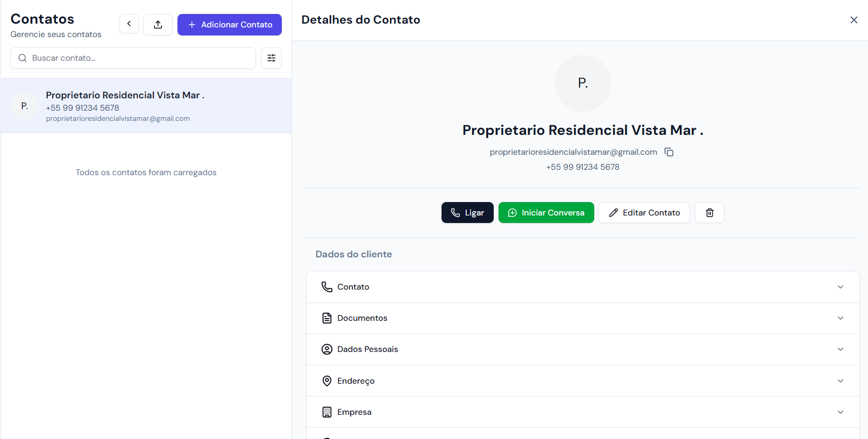Expand the Documentos section
This screenshot has width=868, height=439.
coord(582,318)
